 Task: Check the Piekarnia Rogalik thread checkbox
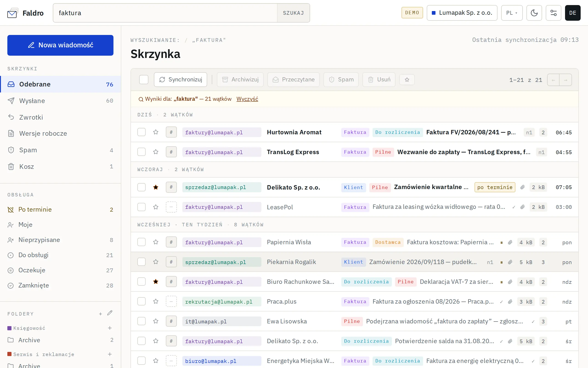click(x=141, y=262)
